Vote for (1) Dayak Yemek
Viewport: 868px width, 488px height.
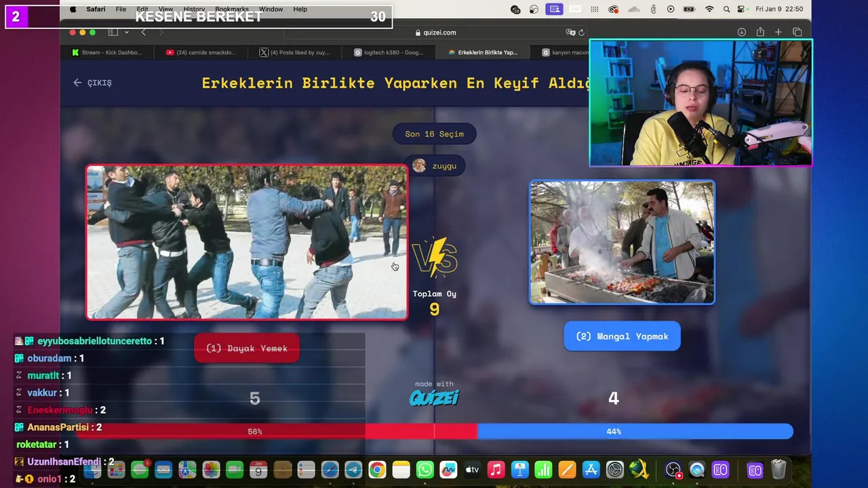247,348
